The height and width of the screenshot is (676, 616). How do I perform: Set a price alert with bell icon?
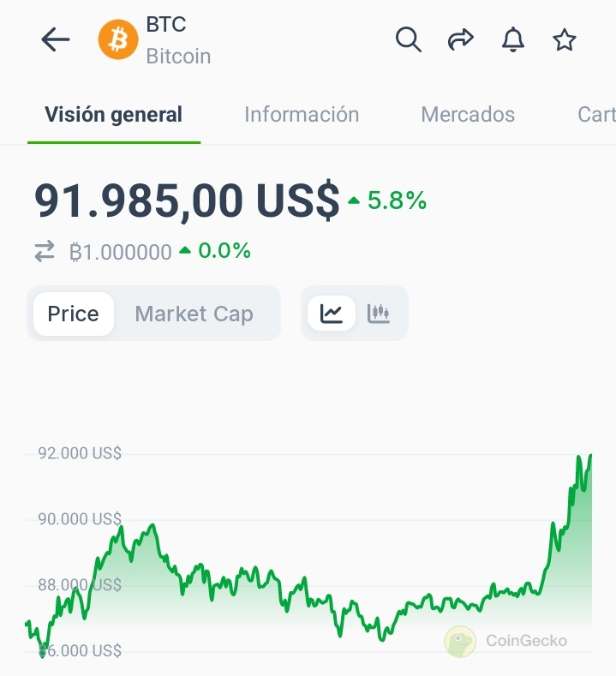[512, 39]
